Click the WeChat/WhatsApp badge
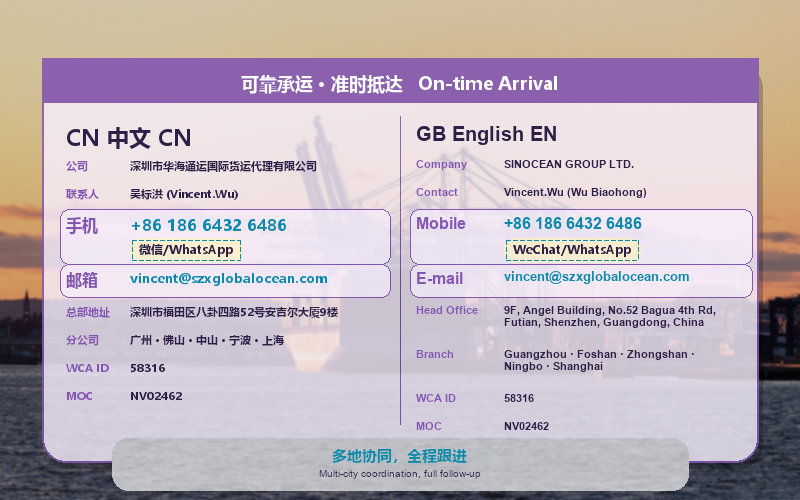 click(x=572, y=250)
